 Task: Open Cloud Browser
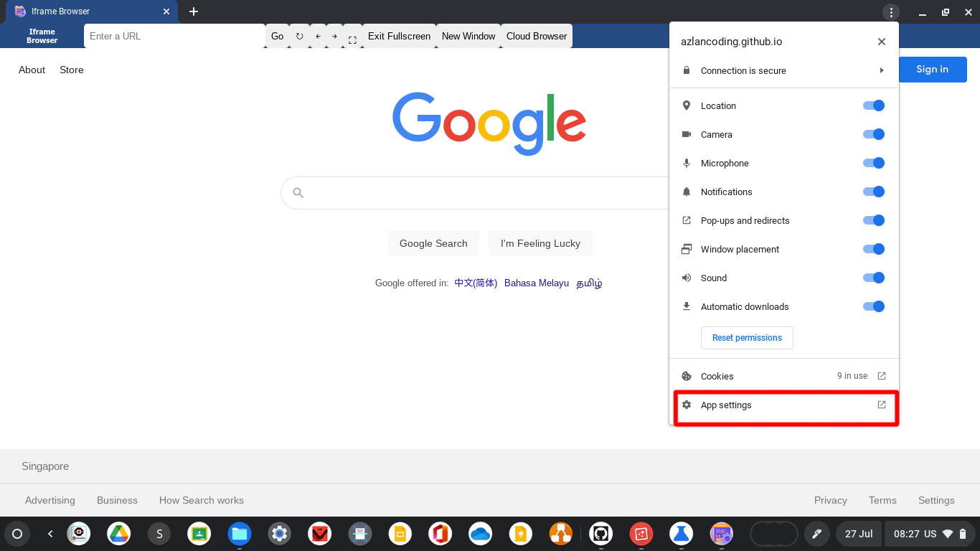[x=537, y=36]
